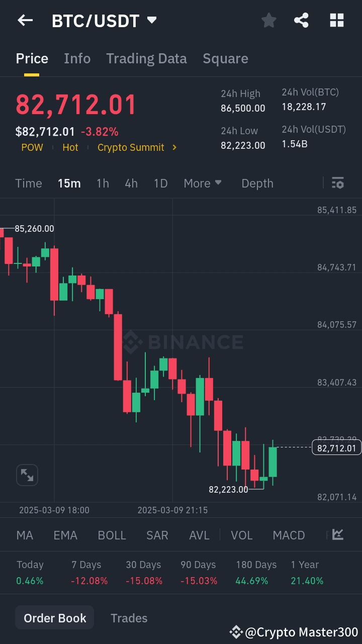
Task: Tap the current price label 82,712.01 on chart
Action: 336,448
